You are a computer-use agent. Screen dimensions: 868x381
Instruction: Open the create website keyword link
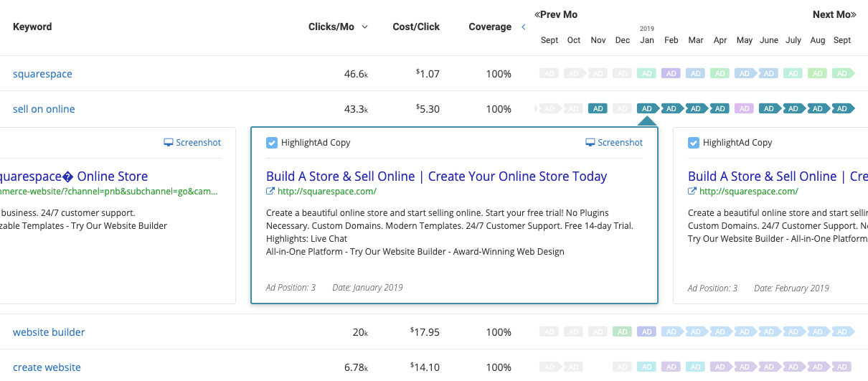click(x=47, y=367)
